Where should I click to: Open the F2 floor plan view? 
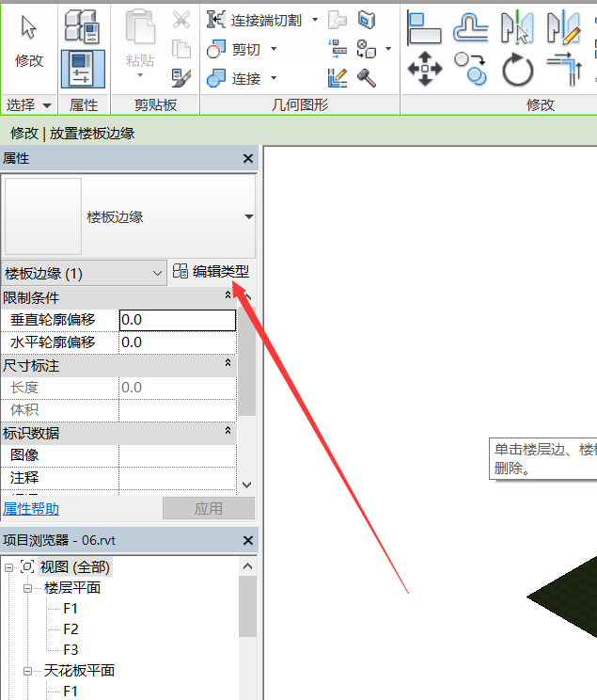(x=71, y=629)
